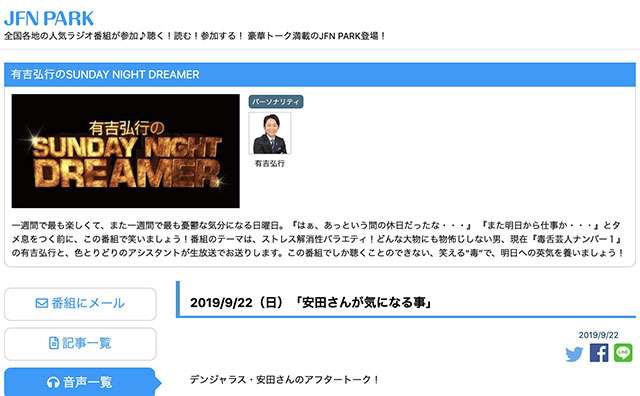Viewport: 640px width, 396px height.
Task: Click the headphones icon on 音声一覧 button
Action: tap(53, 383)
